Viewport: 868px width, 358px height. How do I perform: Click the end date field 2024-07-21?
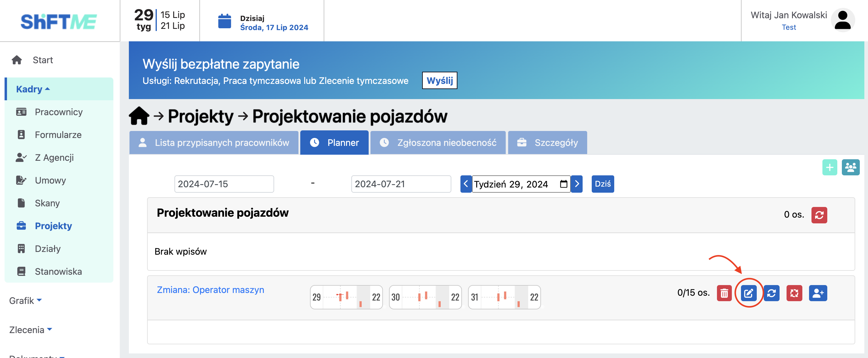(x=401, y=184)
